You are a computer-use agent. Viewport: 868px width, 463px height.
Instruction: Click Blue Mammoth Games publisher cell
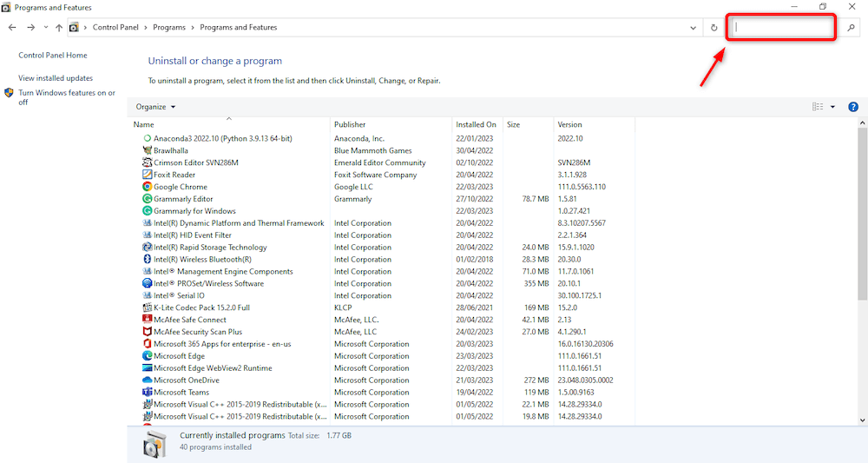point(373,150)
